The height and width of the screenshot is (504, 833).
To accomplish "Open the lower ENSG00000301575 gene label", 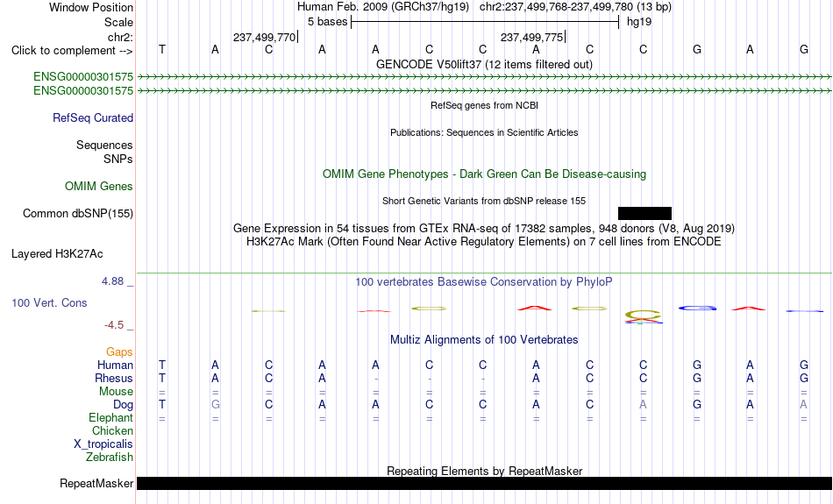I will pyautogui.click(x=83, y=91).
